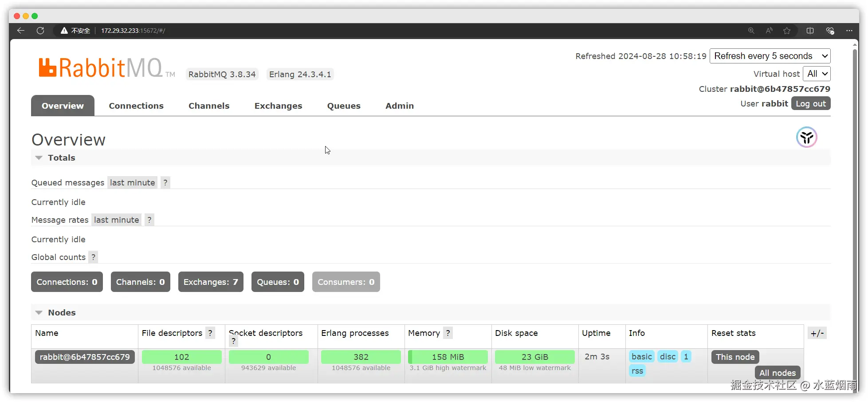Image resolution: width=868 pixels, height=402 pixels.
Task: Switch to the Queues tab
Action: pos(344,106)
